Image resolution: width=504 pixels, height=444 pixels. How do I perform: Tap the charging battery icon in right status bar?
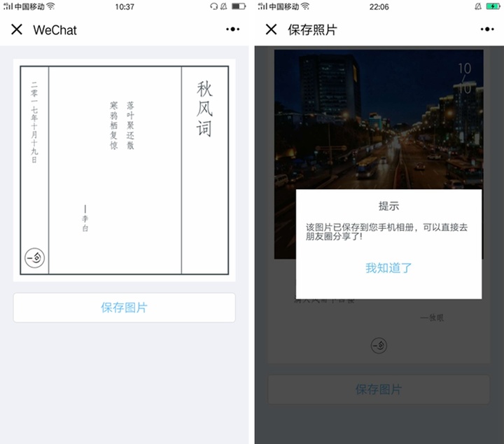(x=493, y=6)
